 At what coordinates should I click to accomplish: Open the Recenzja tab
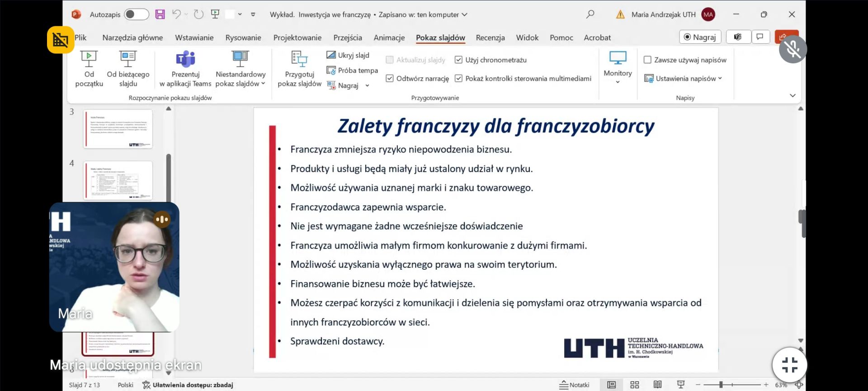pos(490,38)
